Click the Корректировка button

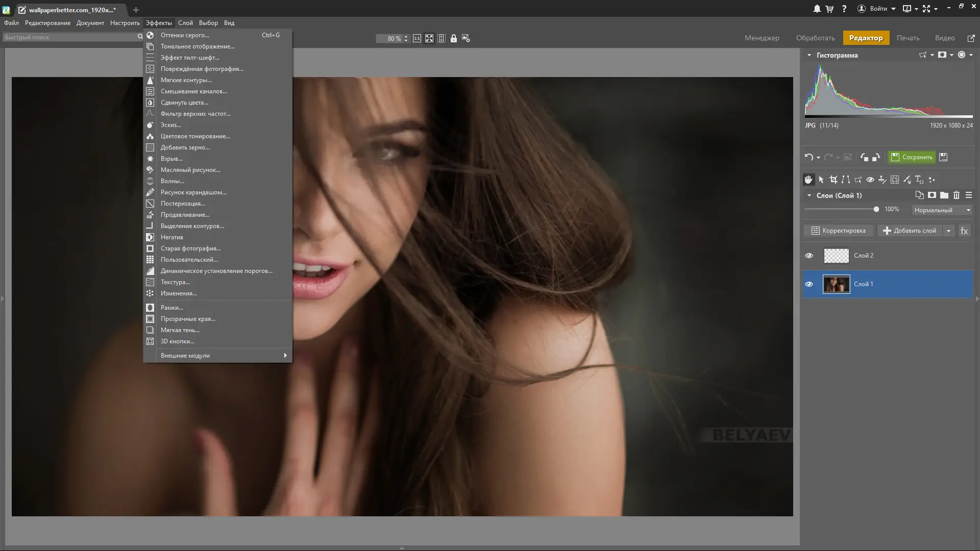pos(838,231)
